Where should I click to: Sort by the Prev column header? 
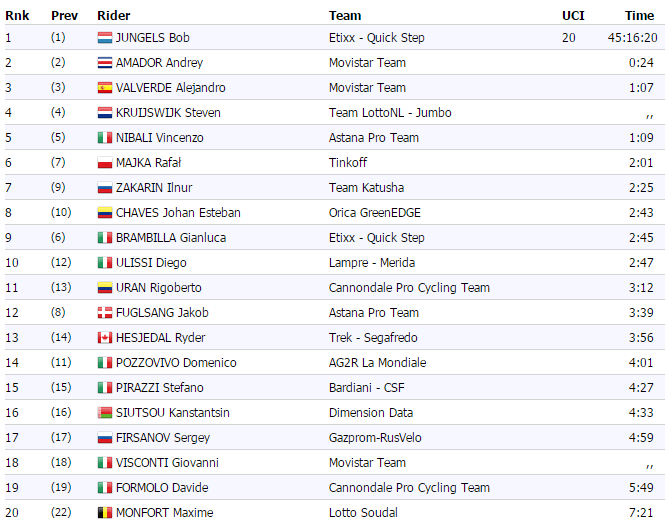coord(64,16)
